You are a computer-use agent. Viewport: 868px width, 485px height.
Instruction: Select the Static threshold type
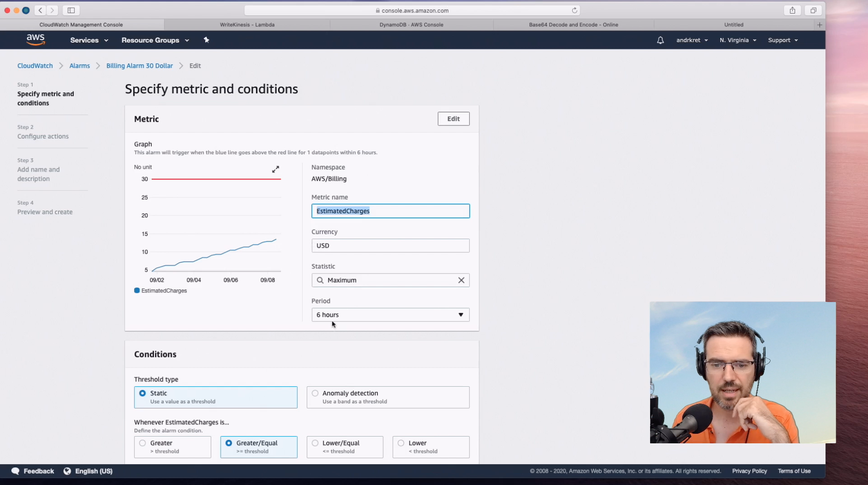coord(216,397)
